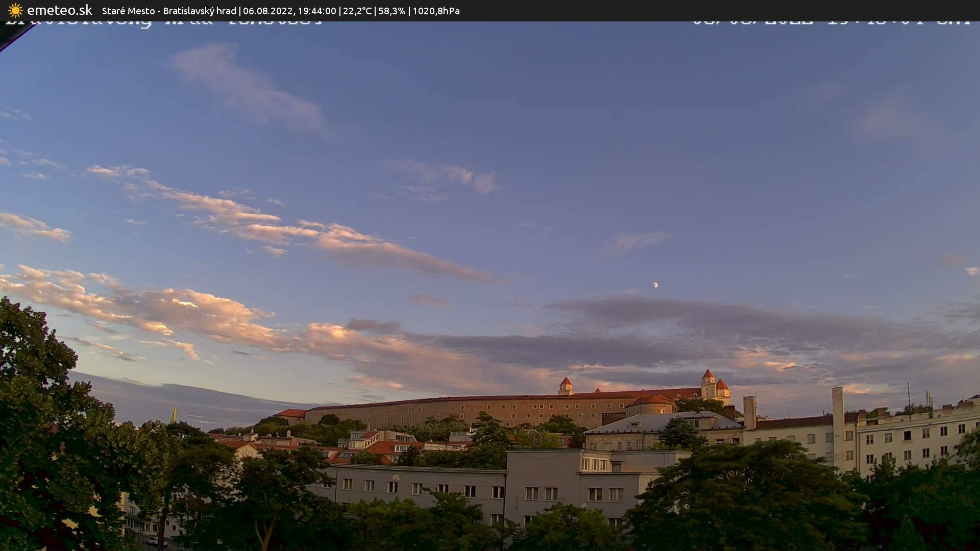Click the emeteo.sk site name text

click(x=59, y=10)
